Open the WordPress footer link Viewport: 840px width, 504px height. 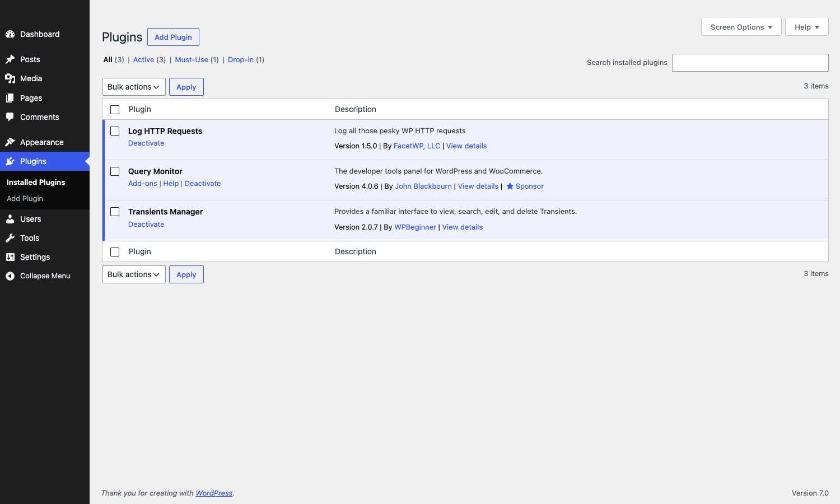coord(214,493)
